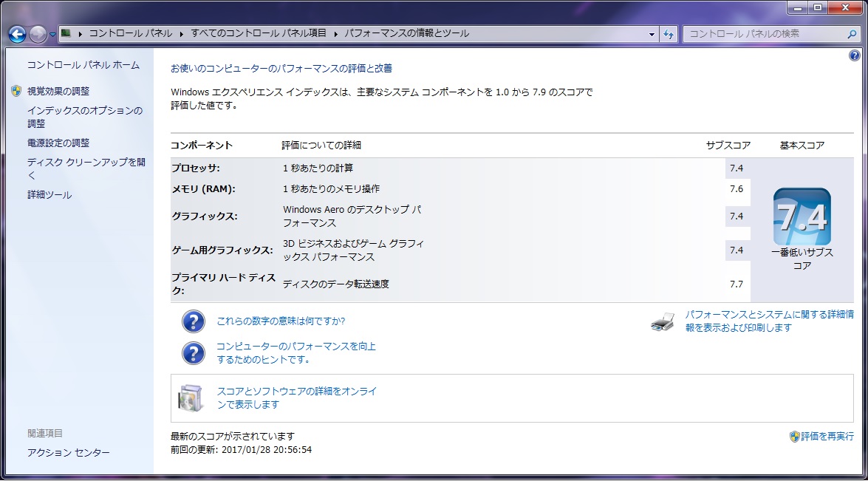Click the software box icon beside online scores link
This screenshot has width=868, height=481.
pyautogui.click(x=191, y=398)
